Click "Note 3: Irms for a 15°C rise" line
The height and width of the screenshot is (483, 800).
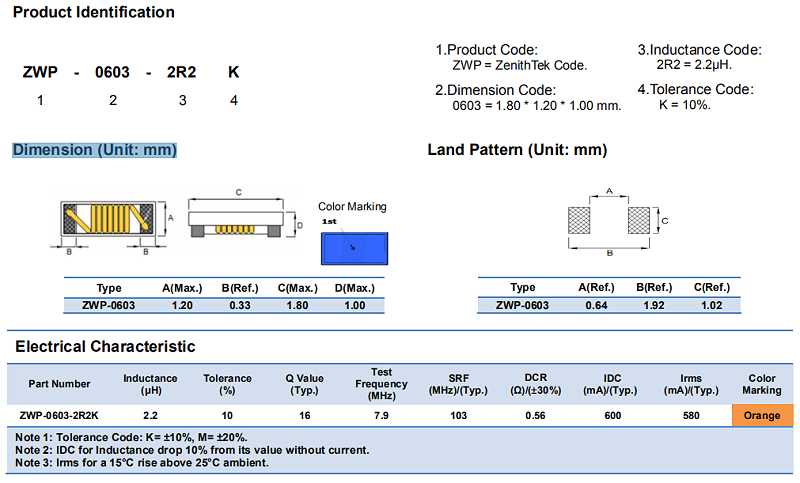point(142,463)
